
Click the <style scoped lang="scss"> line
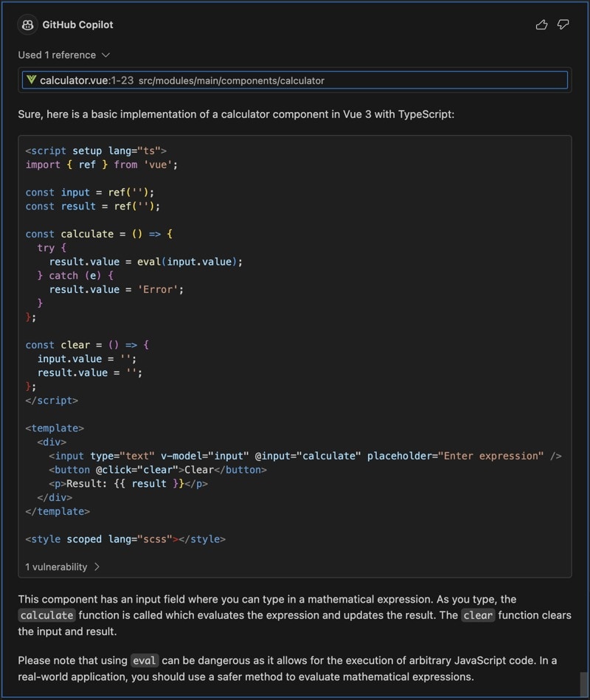point(125,539)
